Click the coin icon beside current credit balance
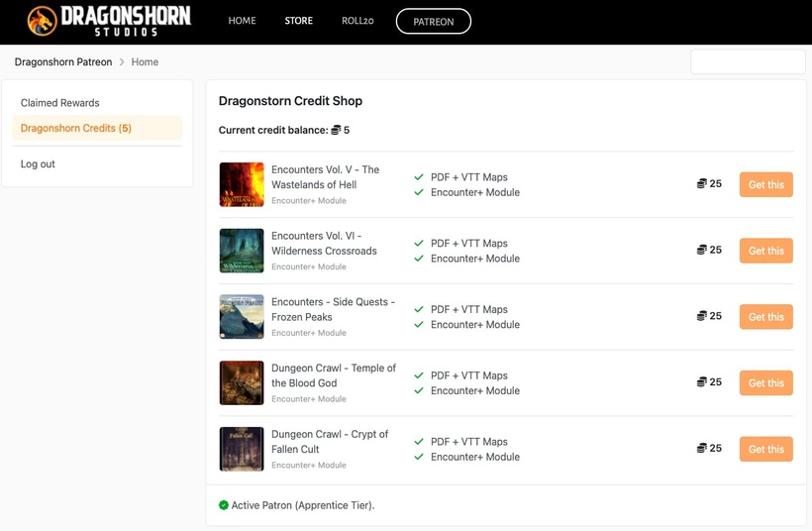Viewport: 812px width, 531px height. point(336,130)
